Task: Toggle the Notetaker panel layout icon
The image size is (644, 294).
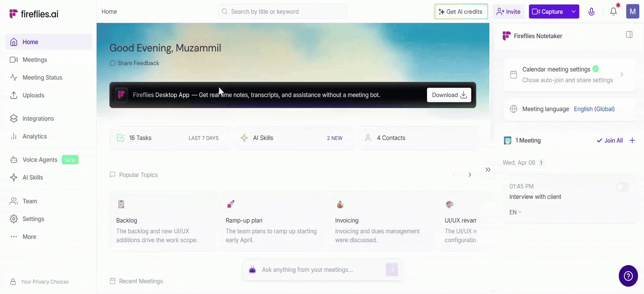Action: [629, 35]
